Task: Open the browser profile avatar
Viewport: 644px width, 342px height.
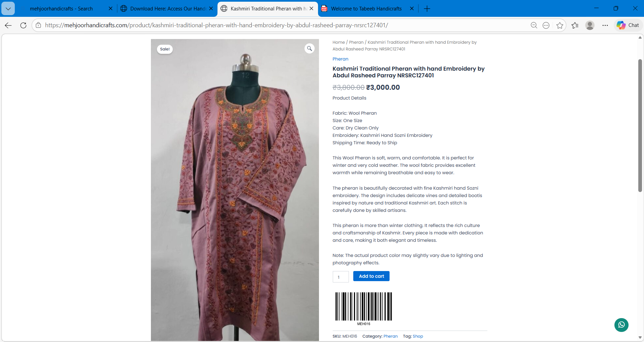Action: [x=590, y=25]
